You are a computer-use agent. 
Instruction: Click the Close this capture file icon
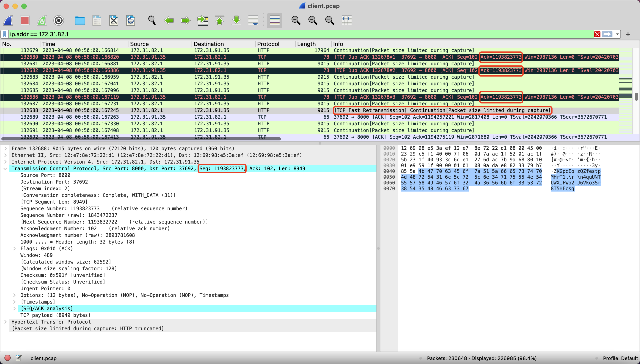point(114,20)
